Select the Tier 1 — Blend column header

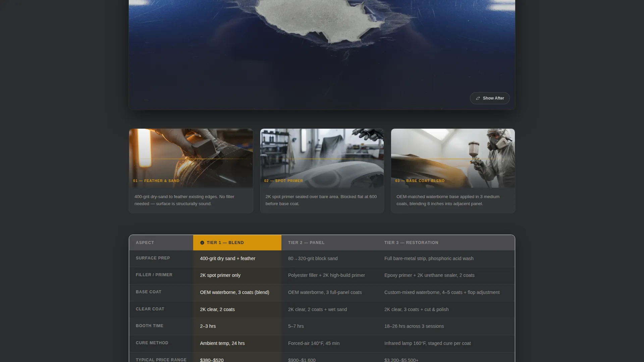tap(237, 243)
